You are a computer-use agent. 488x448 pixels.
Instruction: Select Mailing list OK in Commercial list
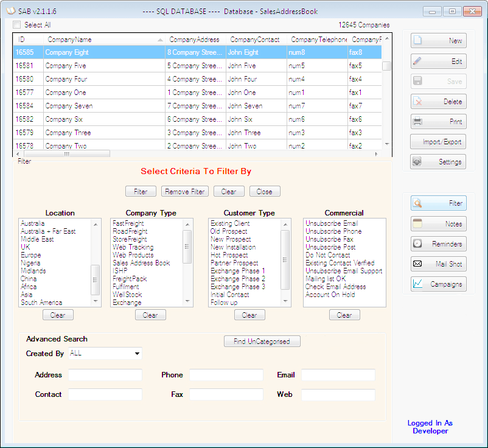[326, 279]
